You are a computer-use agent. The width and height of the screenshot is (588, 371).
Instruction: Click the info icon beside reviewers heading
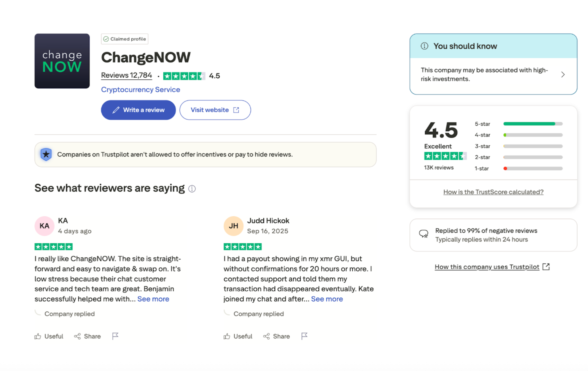coord(192,189)
